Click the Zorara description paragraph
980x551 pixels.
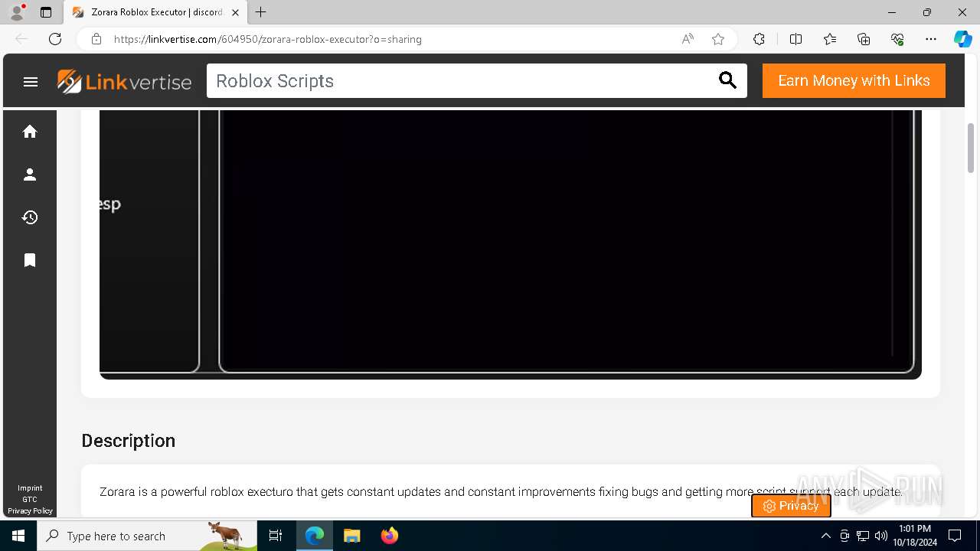point(501,491)
